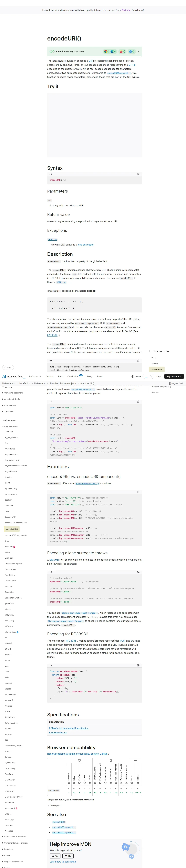Click the Yes helpful feedback button
Screen dimensions: 186x868
[x=55, y=856]
